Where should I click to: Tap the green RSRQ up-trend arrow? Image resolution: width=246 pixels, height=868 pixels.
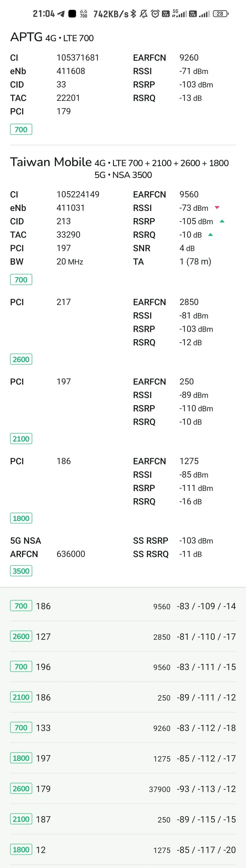[x=211, y=234]
